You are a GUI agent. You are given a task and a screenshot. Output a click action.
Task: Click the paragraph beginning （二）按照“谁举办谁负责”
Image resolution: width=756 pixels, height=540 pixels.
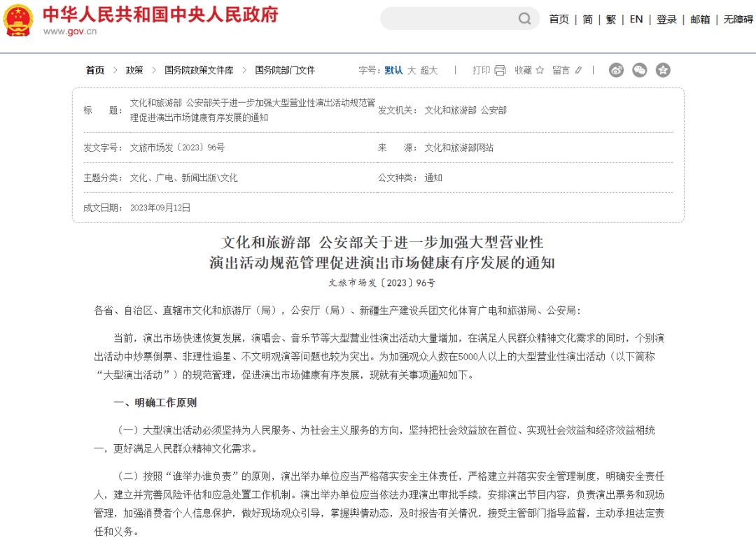[379, 504]
